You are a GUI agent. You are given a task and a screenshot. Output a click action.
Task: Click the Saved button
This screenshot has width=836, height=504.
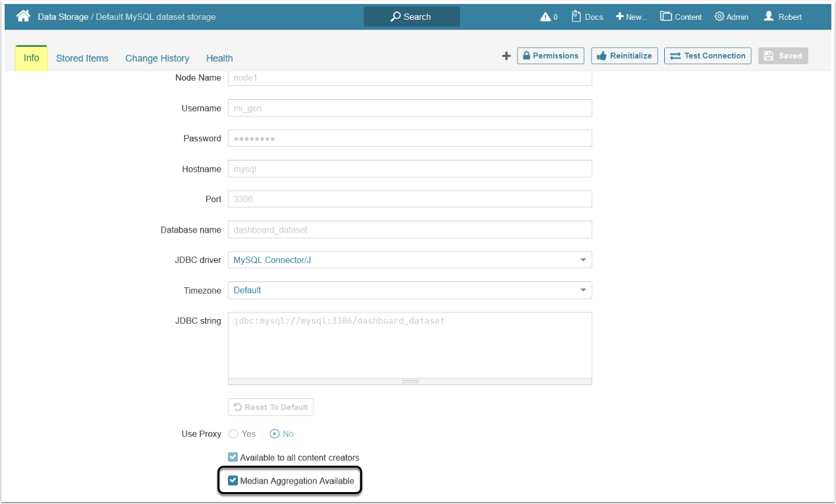tap(783, 56)
